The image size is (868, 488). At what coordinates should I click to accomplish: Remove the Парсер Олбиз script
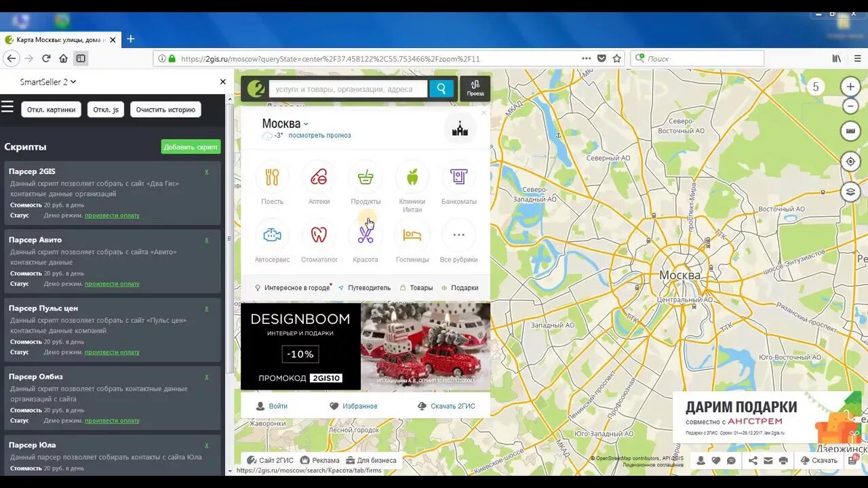(x=207, y=377)
